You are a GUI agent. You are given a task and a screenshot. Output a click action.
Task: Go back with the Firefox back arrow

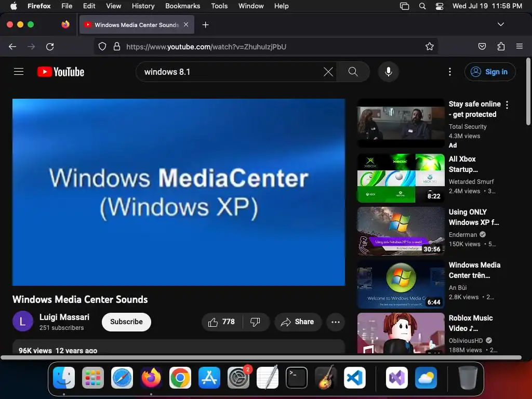12,46
